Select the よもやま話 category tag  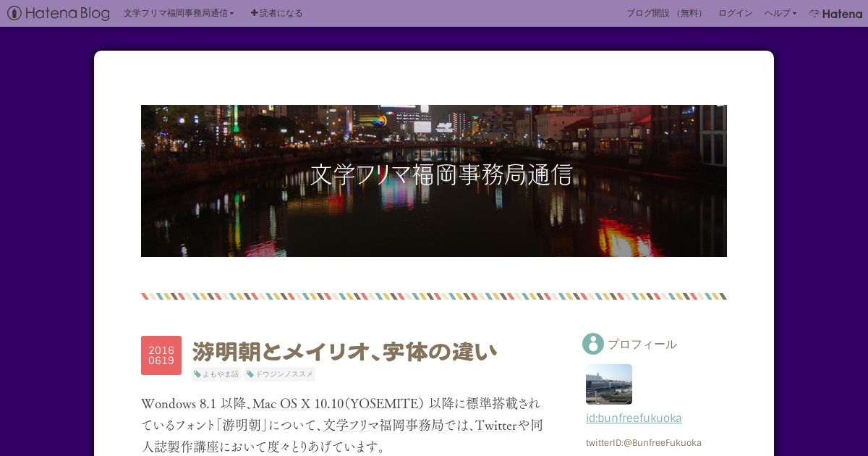[216, 374]
